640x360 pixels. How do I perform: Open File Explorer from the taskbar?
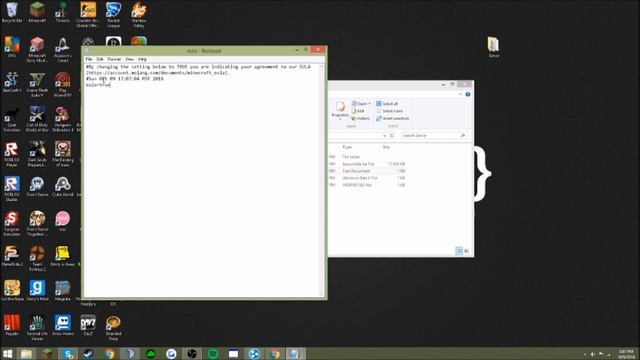click(27, 353)
